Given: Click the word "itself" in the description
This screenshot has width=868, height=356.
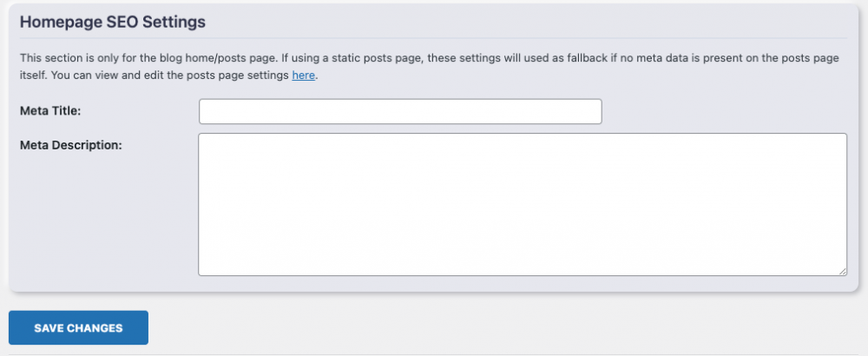Looking at the screenshot, I should [x=34, y=76].
